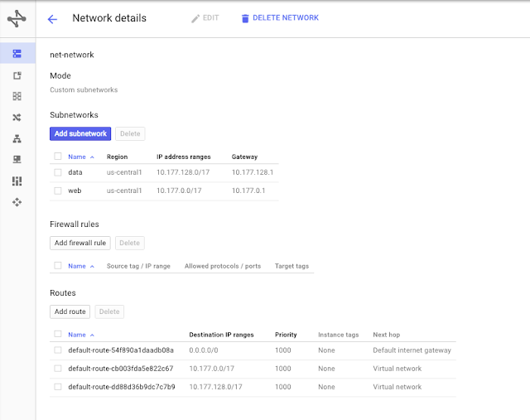Open the Load balancing sidebar icon
The height and width of the screenshot is (420, 530).
(x=17, y=138)
